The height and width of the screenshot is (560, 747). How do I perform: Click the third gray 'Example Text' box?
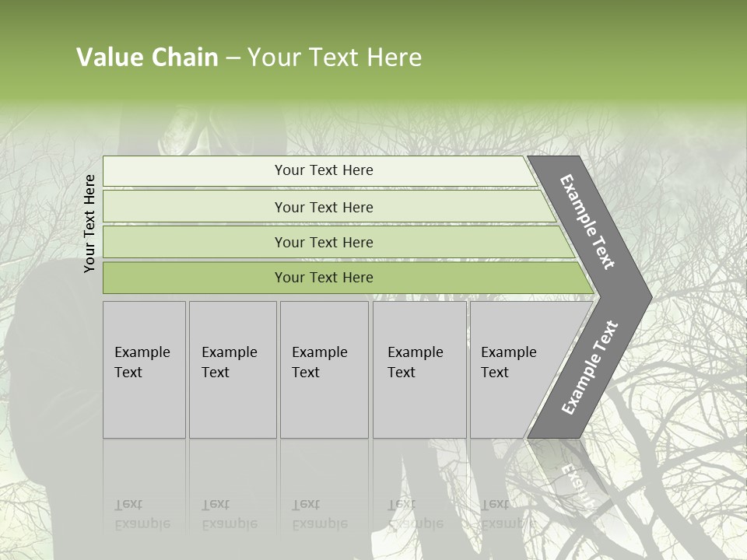324,369
